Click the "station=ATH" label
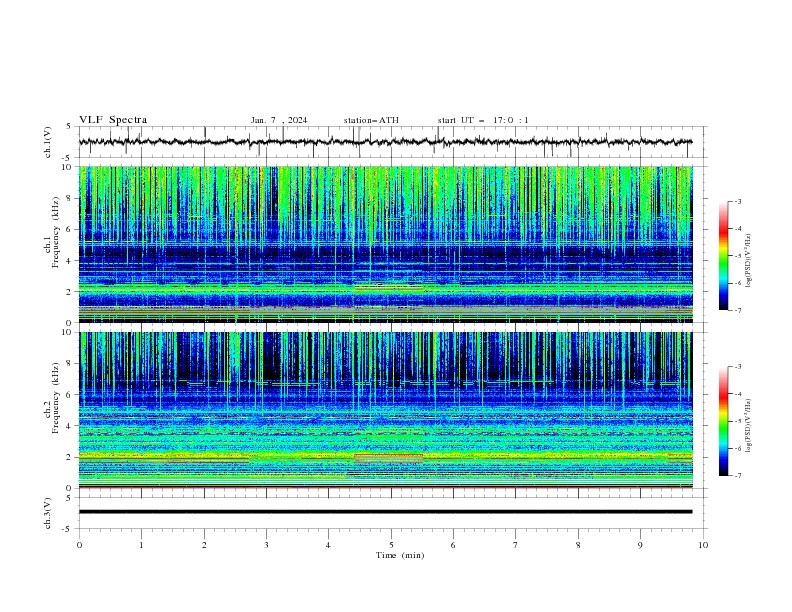792x612 pixels. pyautogui.click(x=371, y=120)
